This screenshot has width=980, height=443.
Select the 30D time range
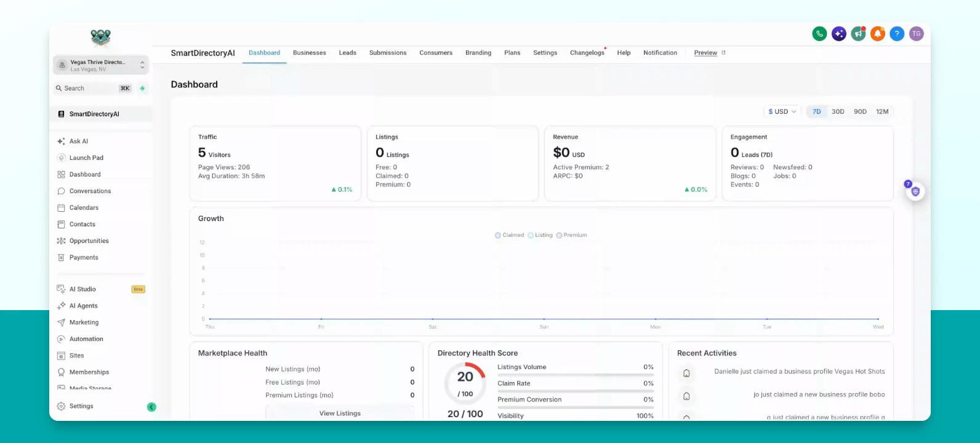838,111
